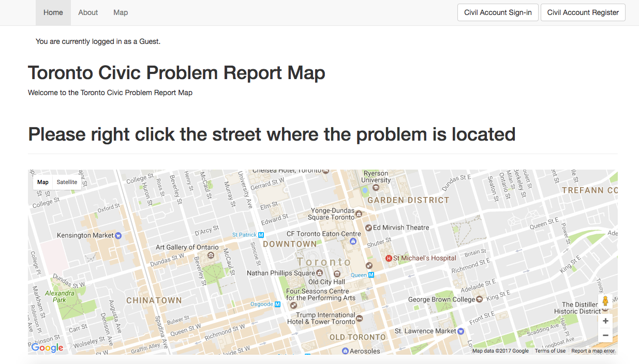Zoom in with the plus button

coord(605,321)
